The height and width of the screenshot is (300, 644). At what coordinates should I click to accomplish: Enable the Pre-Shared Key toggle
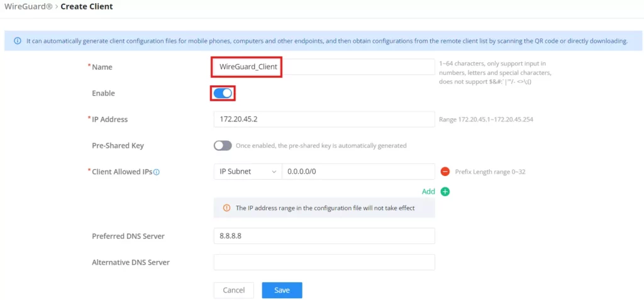coord(223,145)
